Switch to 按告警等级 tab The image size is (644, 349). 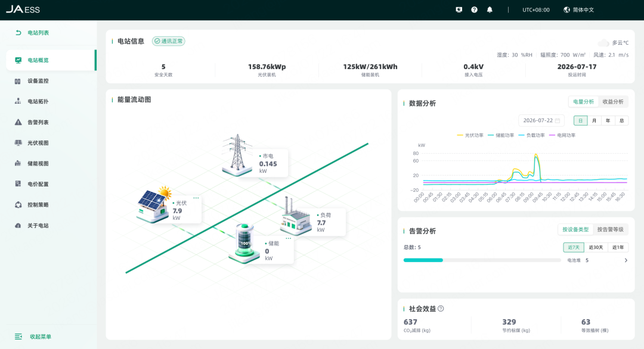[611, 229]
